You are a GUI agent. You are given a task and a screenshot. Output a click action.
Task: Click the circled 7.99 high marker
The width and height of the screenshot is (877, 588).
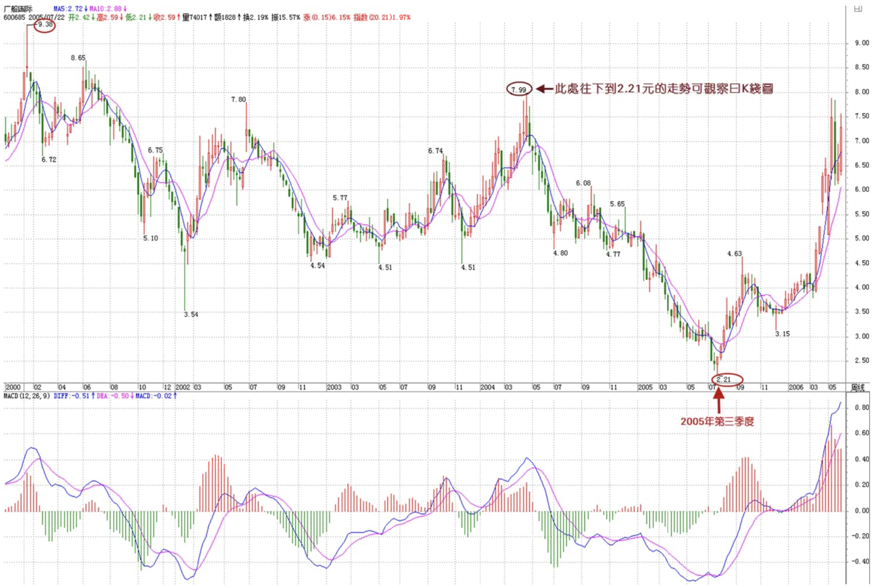[519, 89]
